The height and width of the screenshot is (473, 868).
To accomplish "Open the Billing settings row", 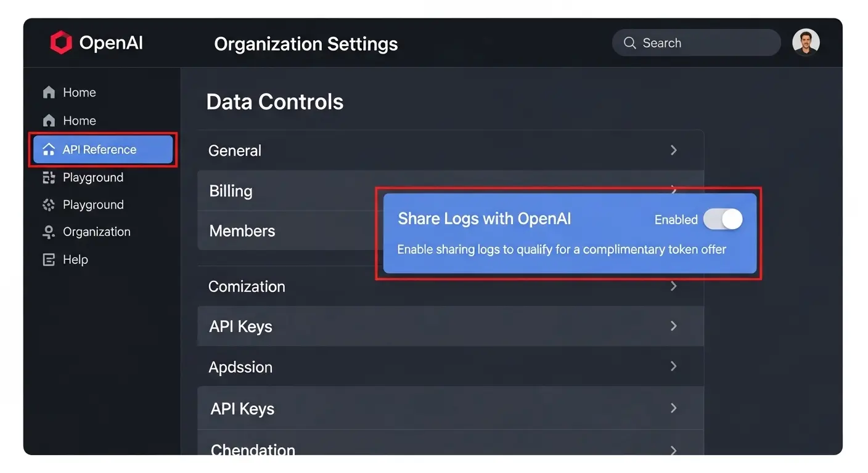I will 231,191.
